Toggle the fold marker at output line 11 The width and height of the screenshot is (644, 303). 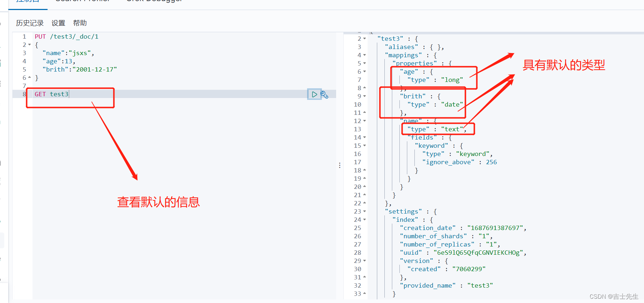(x=364, y=113)
